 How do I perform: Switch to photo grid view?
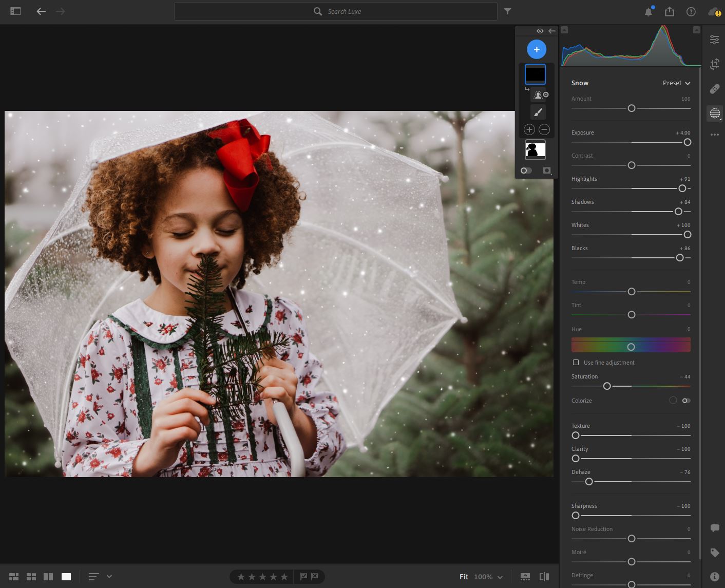14,577
